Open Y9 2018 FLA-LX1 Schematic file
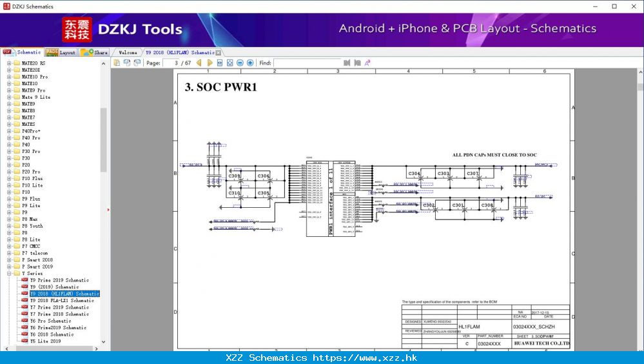 coord(62,301)
